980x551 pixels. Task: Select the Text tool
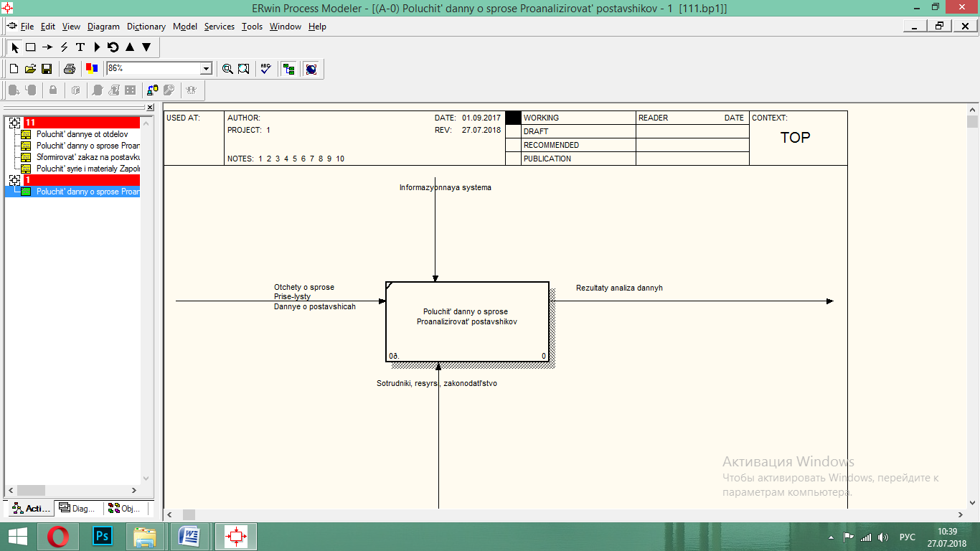coord(80,47)
